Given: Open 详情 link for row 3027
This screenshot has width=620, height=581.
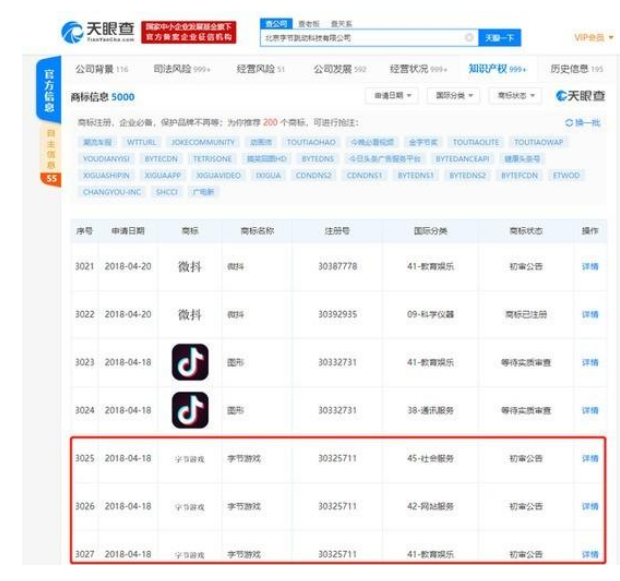Looking at the screenshot, I should 590,555.
